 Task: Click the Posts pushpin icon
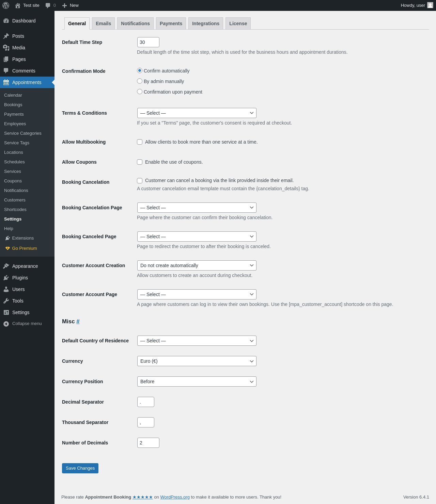click(6, 36)
